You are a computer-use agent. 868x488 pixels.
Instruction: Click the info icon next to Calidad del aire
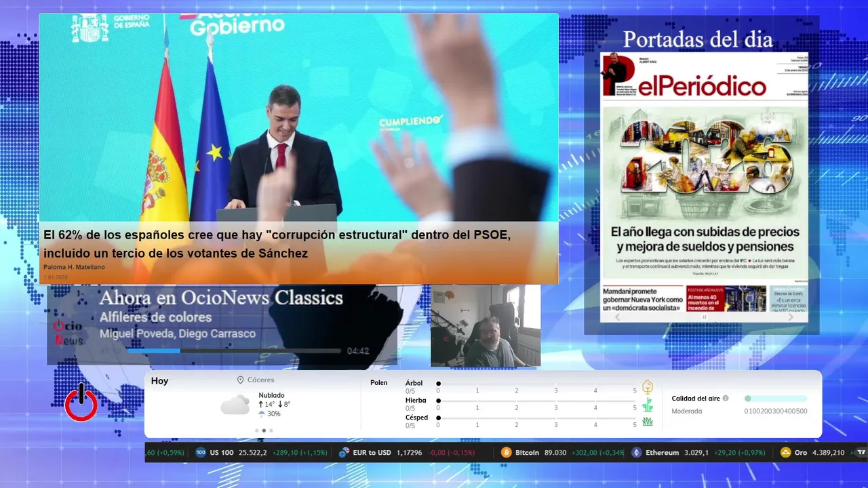726,399
